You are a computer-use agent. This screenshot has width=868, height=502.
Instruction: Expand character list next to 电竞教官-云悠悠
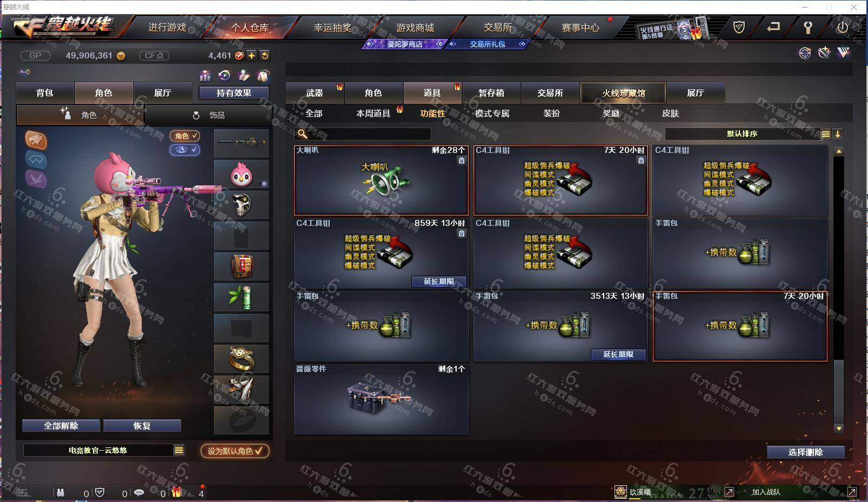pos(179,450)
